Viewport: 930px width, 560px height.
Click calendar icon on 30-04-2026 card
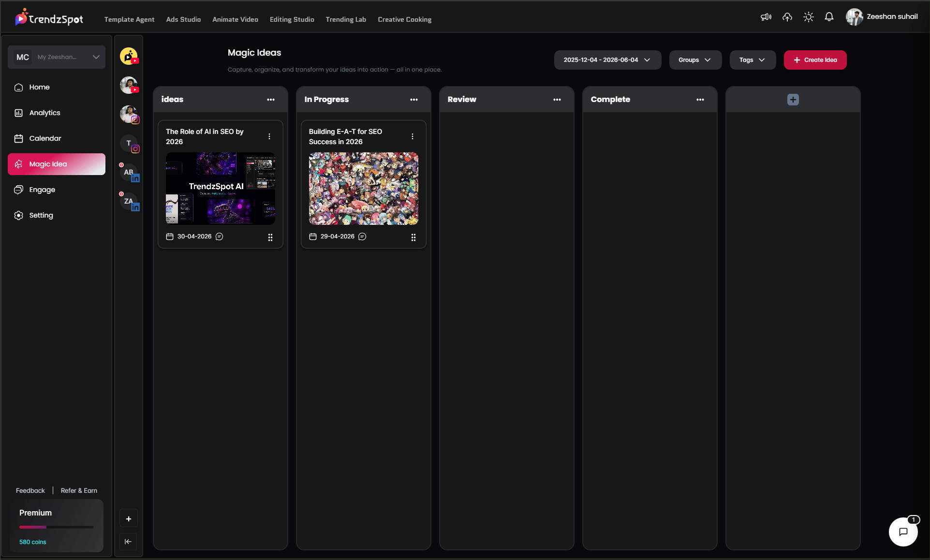170,236
